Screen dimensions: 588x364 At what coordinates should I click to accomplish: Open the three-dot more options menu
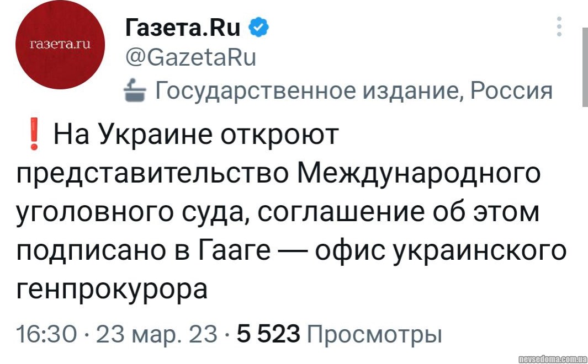tap(559, 26)
